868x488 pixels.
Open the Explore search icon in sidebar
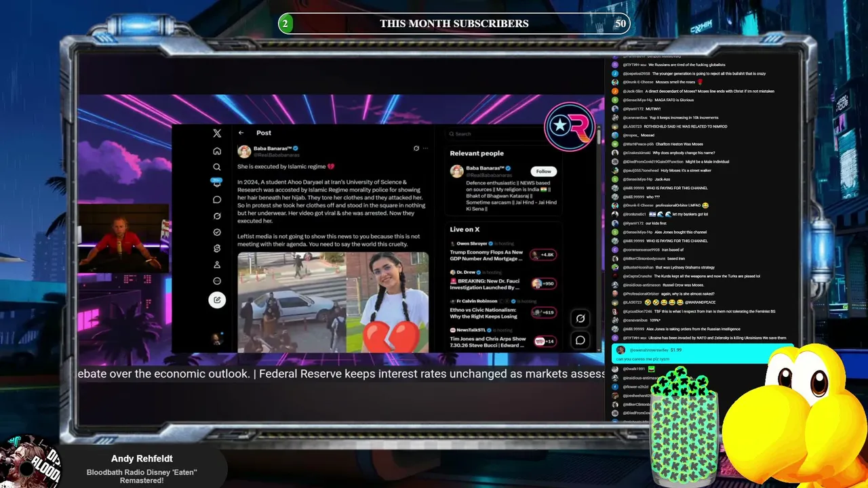tap(217, 167)
